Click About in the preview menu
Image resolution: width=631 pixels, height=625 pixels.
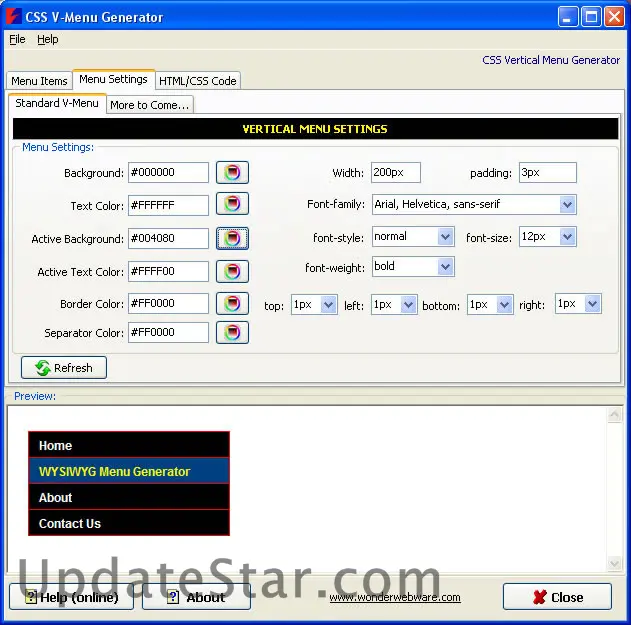(129, 497)
